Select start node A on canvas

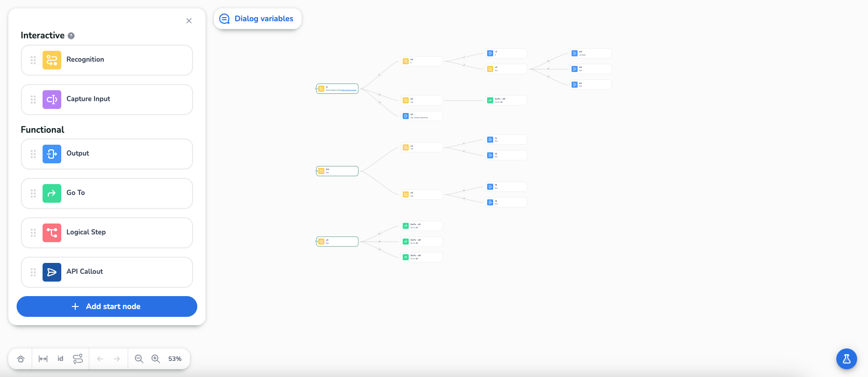click(x=337, y=89)
